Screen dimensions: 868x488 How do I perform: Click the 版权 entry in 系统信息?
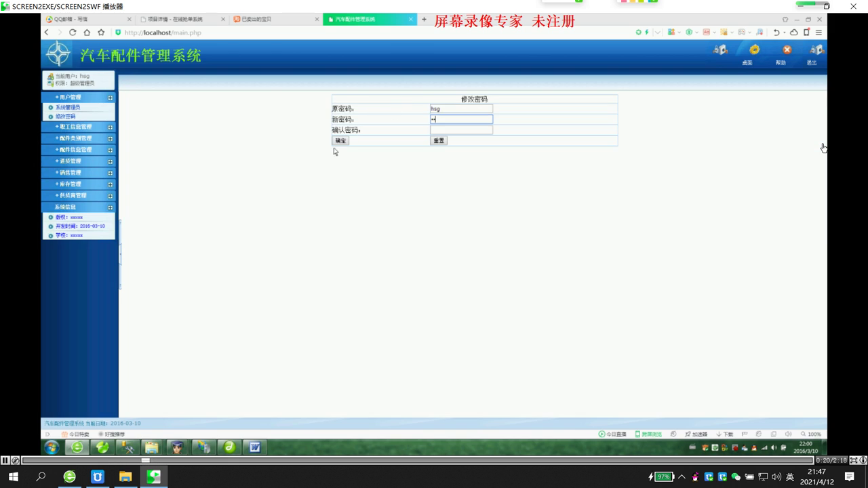[x=69, y=218]
